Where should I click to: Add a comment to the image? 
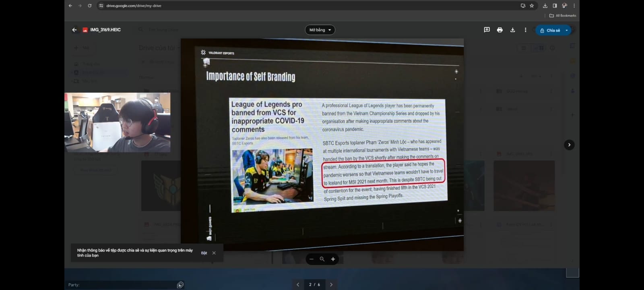coord(487,30)
